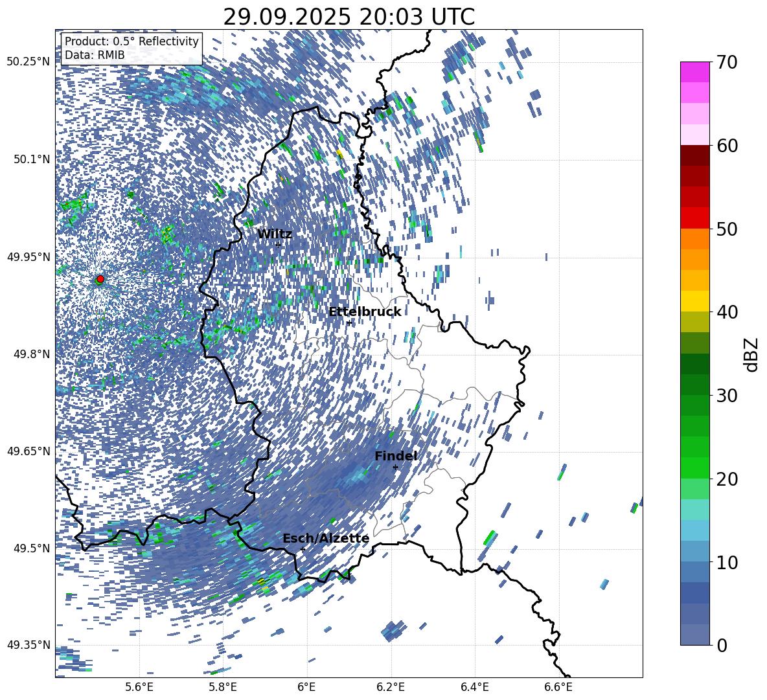767x700 pixels.
Task: Click the Esch/Alzette city label
Action: [x=326, y=538]
